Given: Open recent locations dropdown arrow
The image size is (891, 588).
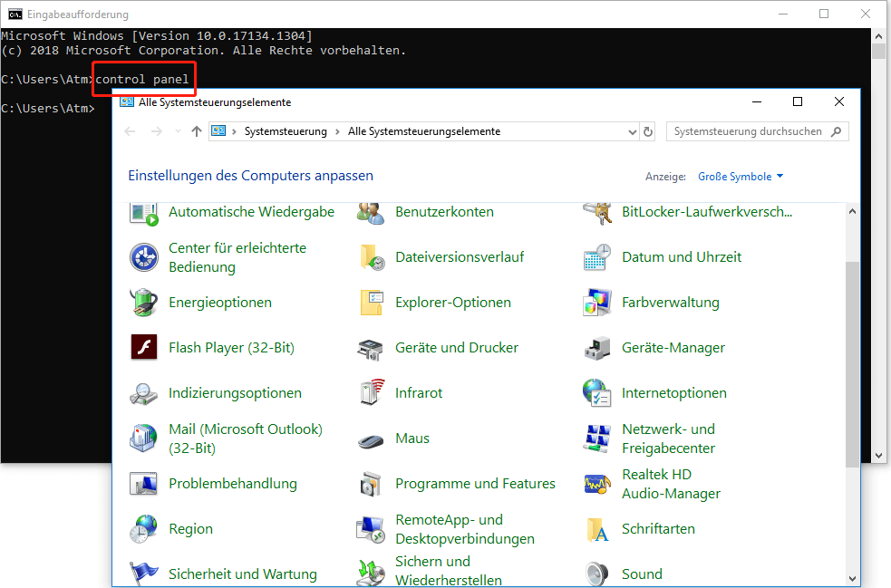Looking at the screenshot, I should click(x=178, y=131).
